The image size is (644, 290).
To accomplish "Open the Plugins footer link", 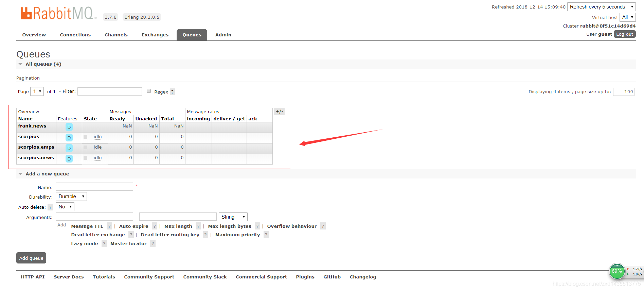I will coord(305,277).
